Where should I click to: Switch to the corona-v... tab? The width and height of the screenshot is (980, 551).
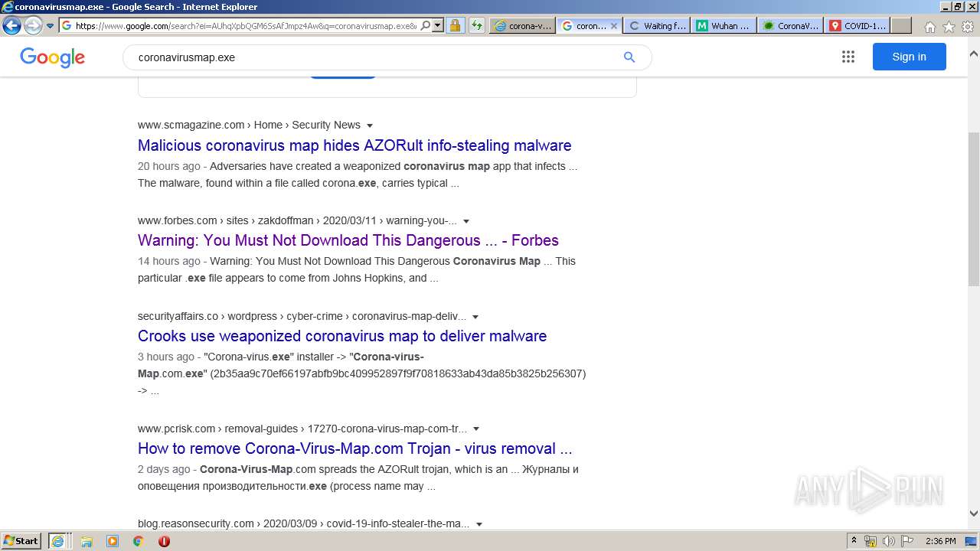(523, 25)
